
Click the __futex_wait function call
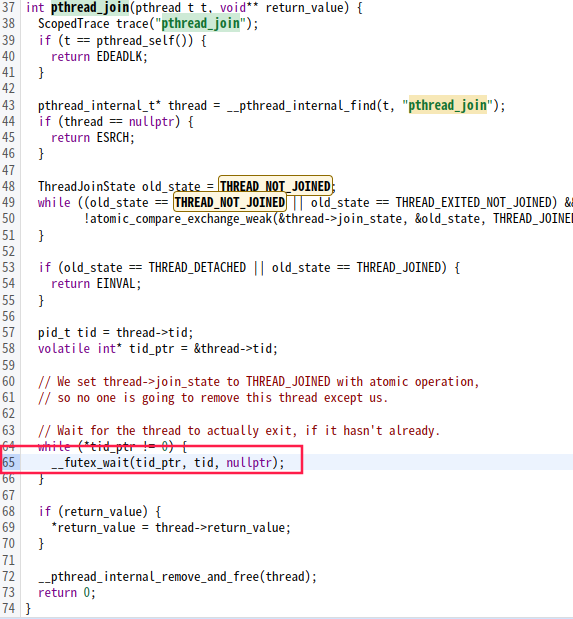tap(90, 462)
